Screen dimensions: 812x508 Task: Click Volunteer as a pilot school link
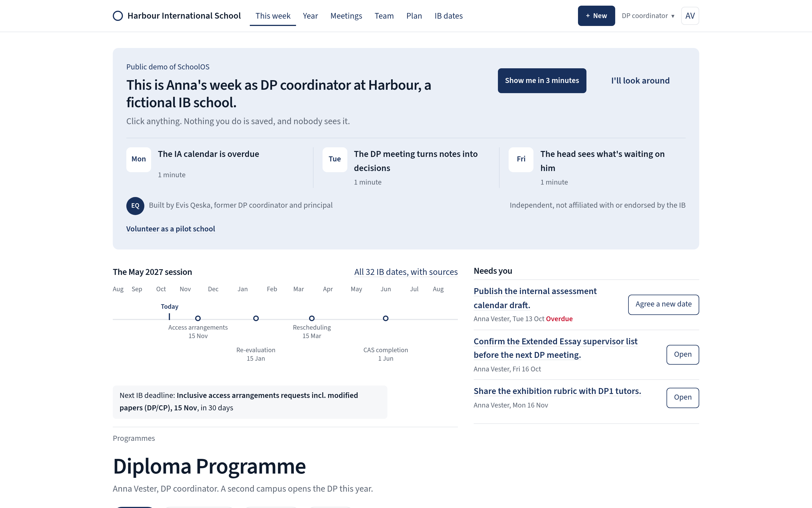coord(171,229)
